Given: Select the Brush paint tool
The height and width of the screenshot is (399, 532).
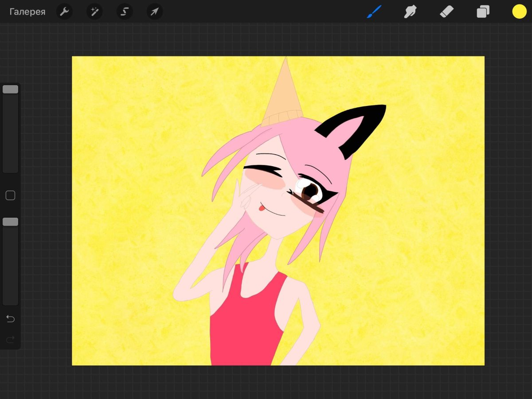Looking at the screenshot, I should pyautogui.click(x=374, y=12).
